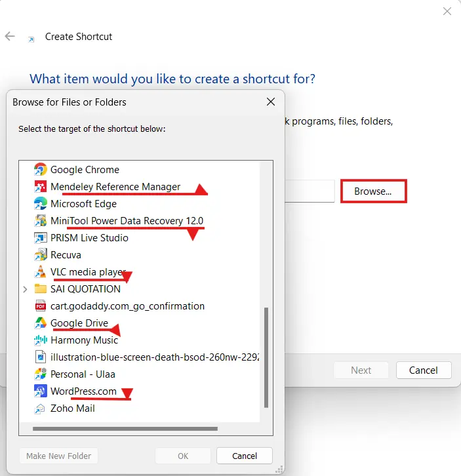
Task: Go back with the wizard back arrow
Action: (10, 37)
